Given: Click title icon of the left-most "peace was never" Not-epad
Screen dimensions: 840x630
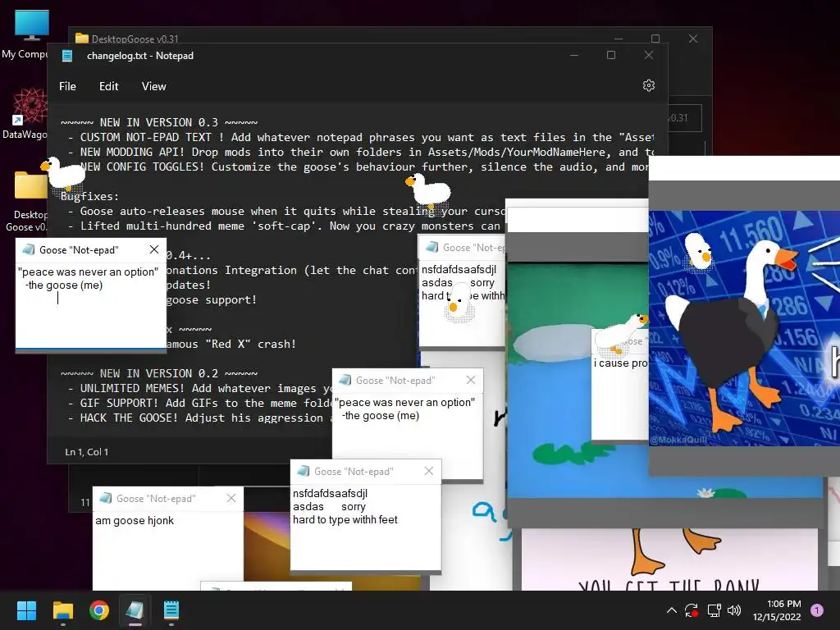Looking at the screenshot, I should 28,249.
